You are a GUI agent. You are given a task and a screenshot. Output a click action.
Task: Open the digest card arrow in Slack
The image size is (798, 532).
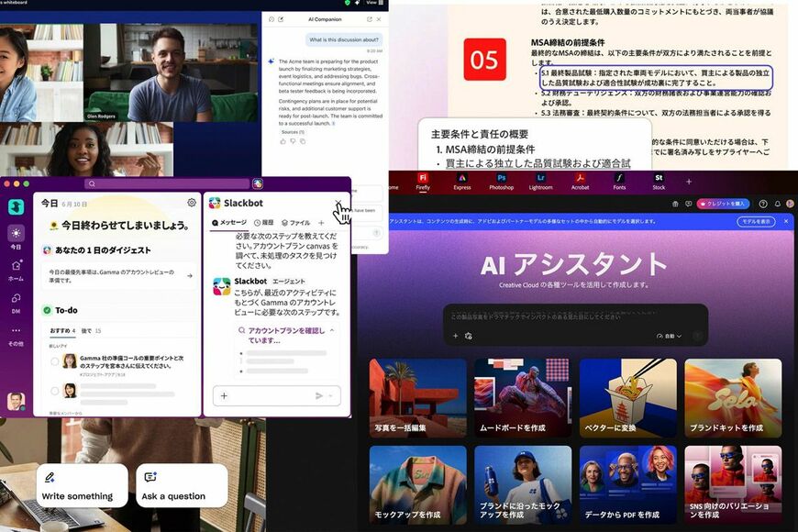(x=190, y=276)
